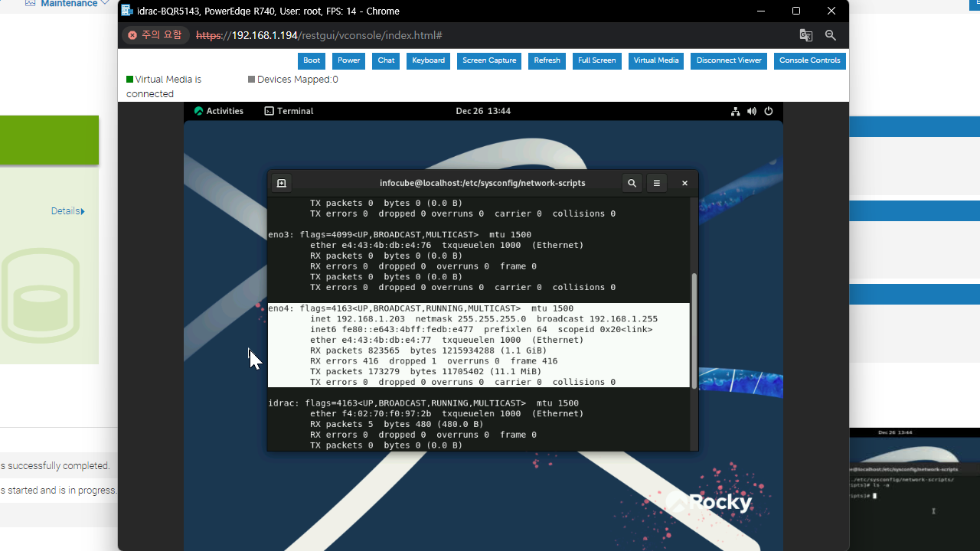This screenshot has height=551, width=980.
Task: Open the Keyboard button
Action: [x=429, y=61]
